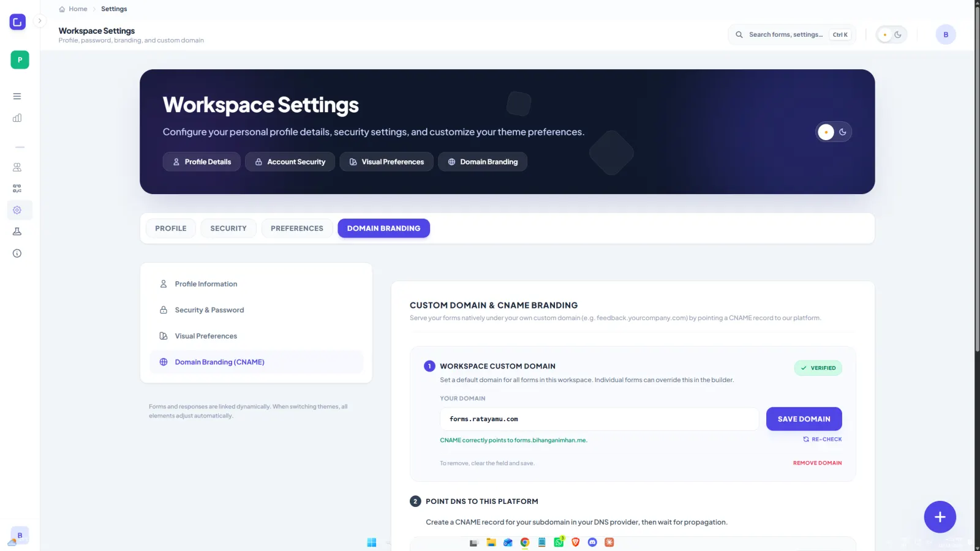Click the REMOVE DOMAIN link
Image resolution: width=980 pixels, height=551 pixels.
(818, 463)
